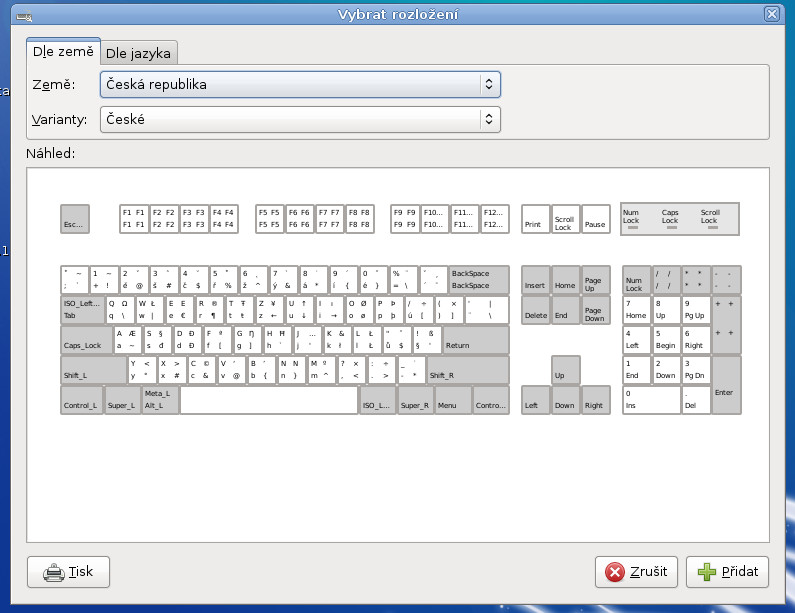Click the numpad 3 Pg Dn key
The image size is (795, 613).
tap(696, 370)
